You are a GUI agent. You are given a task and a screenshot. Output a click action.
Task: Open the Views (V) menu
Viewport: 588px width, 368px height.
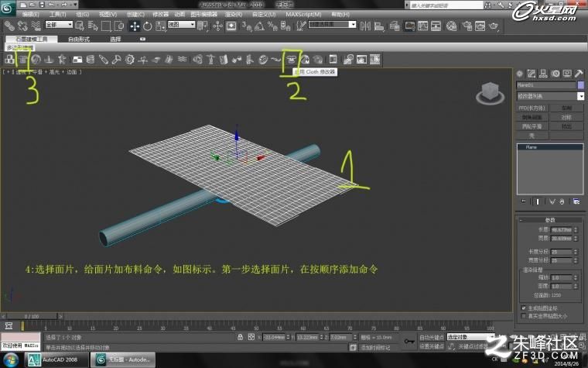point(108,14)
